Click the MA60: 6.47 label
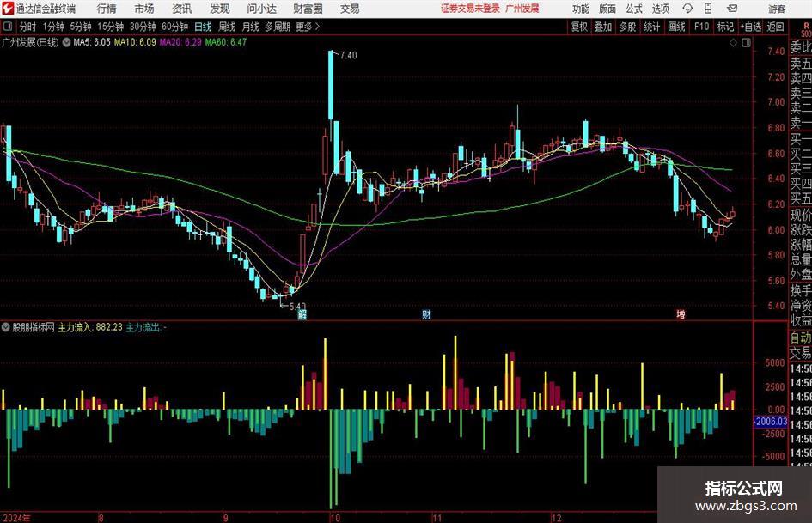 pos(226,42)
